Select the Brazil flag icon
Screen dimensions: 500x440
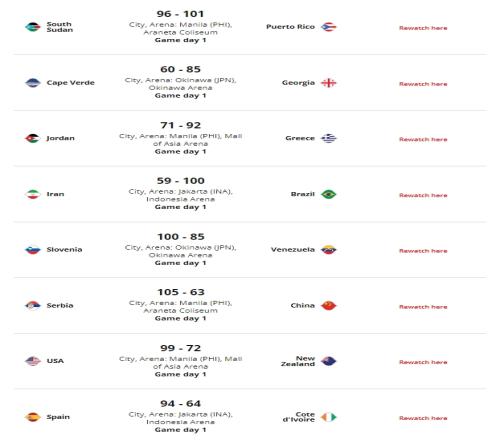coord(329,194)
